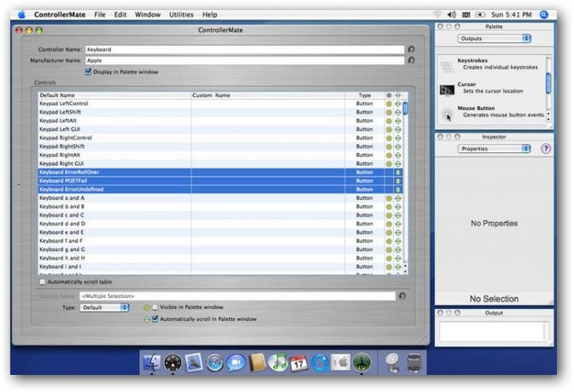Open the Trash in the Dock
574x392 pixels.
coord(414,363)
